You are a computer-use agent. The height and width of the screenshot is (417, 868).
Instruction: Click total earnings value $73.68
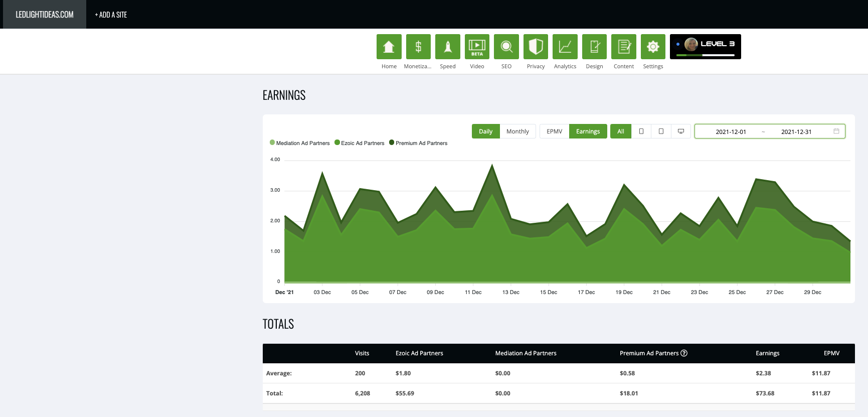(x=765, y=393)
